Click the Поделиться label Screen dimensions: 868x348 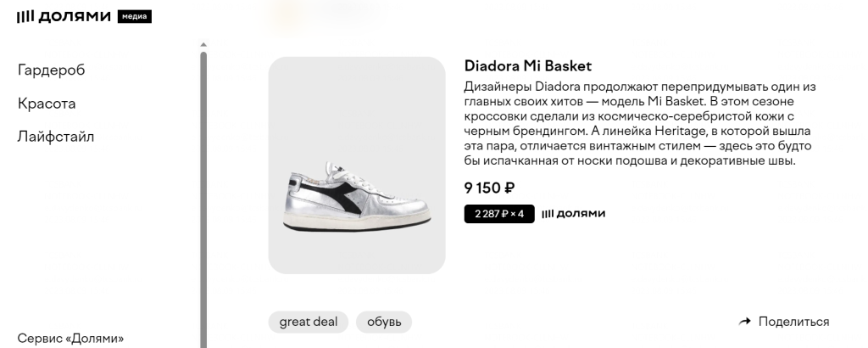pos(793,322)
